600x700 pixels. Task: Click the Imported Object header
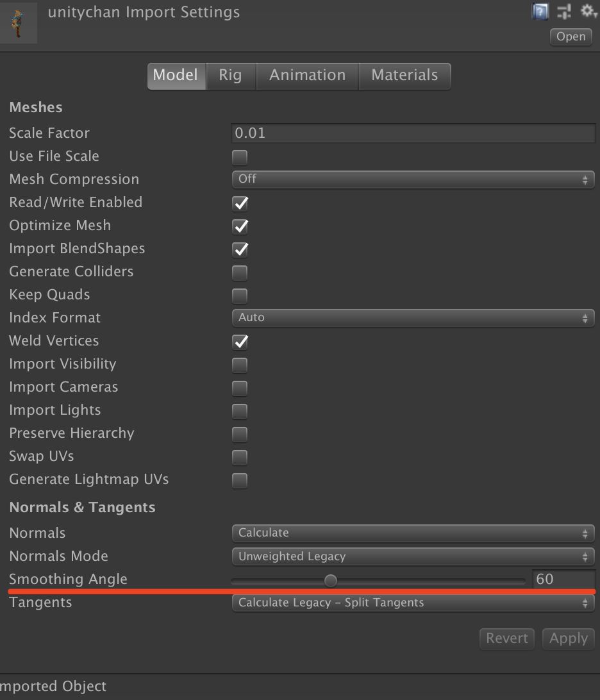coord(53,686)
